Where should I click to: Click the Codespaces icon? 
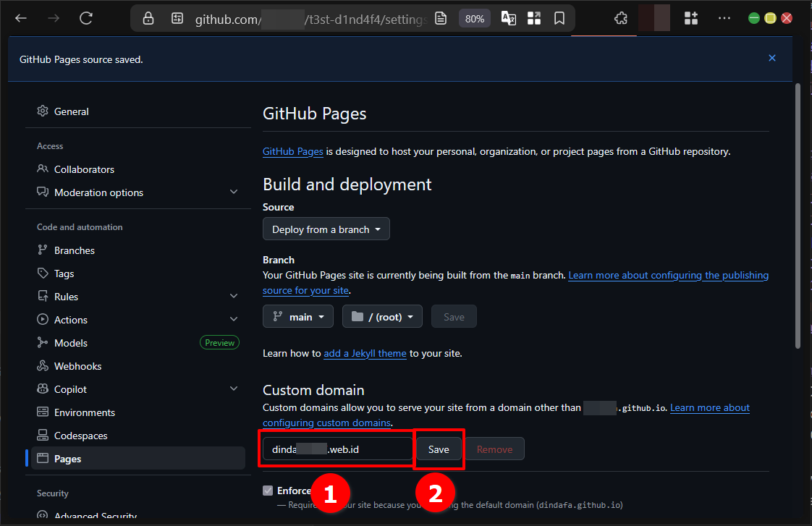point(42,435)
